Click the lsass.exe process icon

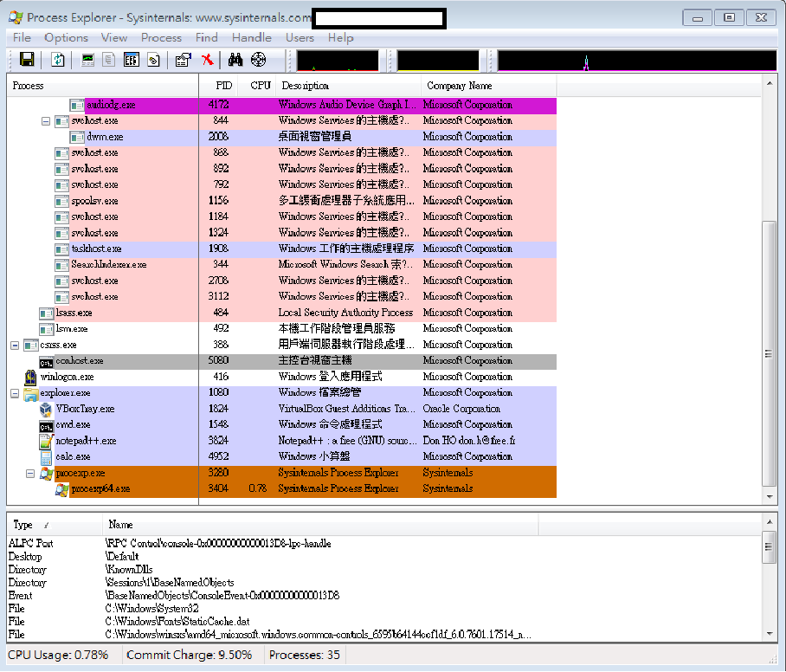[46, 313]
